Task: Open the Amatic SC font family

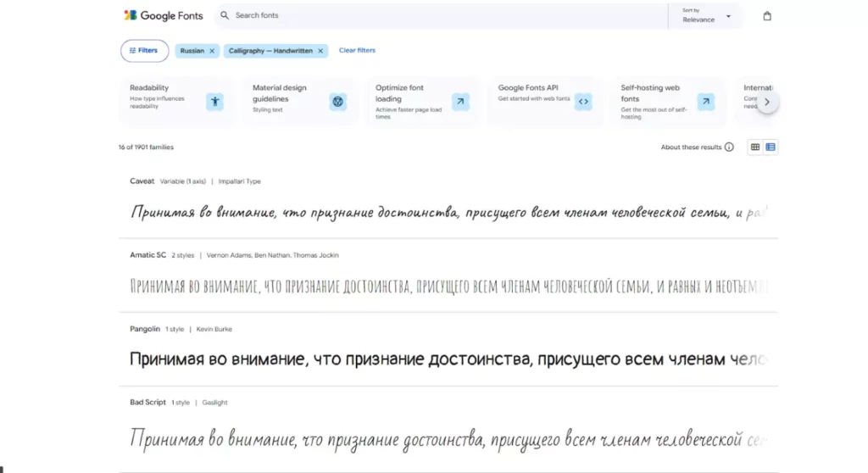Action: click(147, 255)
